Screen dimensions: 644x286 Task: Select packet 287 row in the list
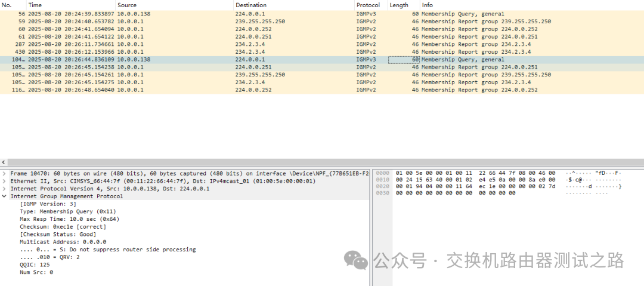179,44
